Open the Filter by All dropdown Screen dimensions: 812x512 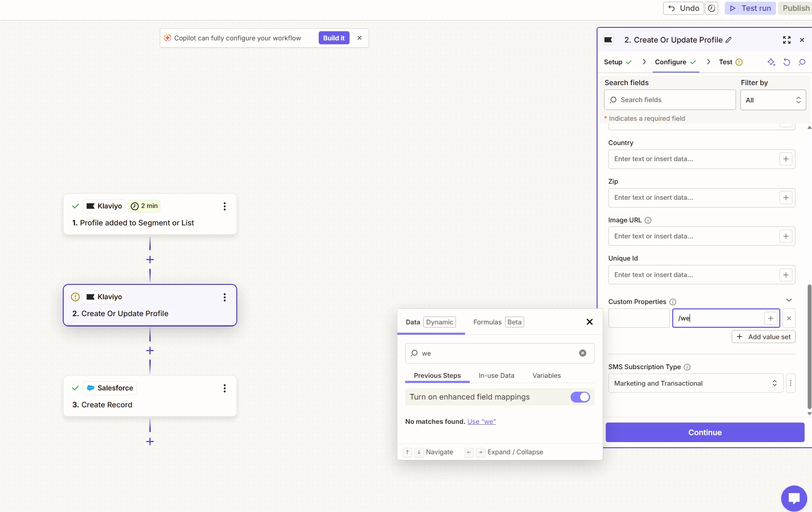click(773, 100)
